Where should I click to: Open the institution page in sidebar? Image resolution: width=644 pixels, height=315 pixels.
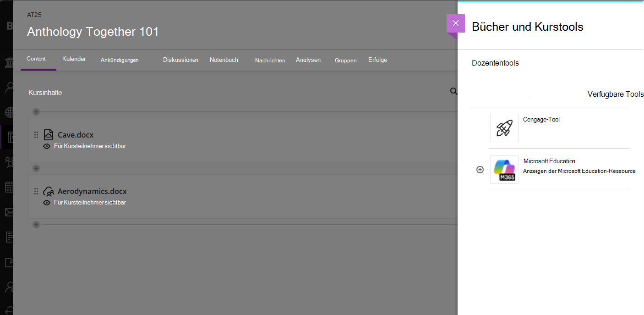pyautogui.click(x=9, y=62)
